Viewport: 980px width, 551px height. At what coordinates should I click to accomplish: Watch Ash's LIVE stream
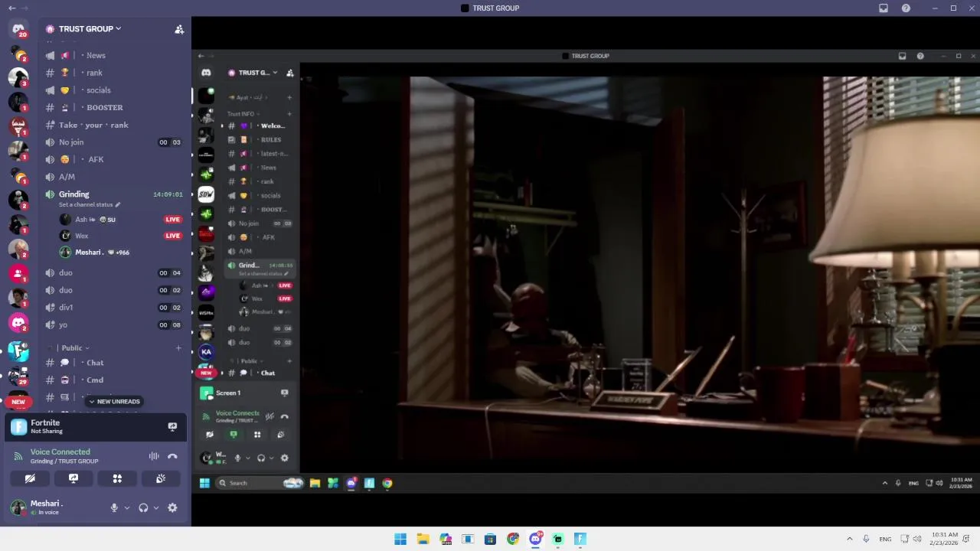pyautogui.click(x=173, y=220)
